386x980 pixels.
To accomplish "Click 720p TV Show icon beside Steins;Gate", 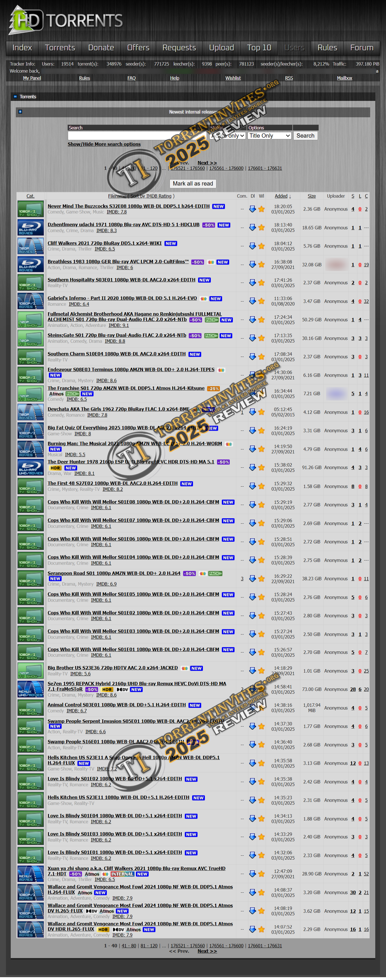I will point(31,338).
